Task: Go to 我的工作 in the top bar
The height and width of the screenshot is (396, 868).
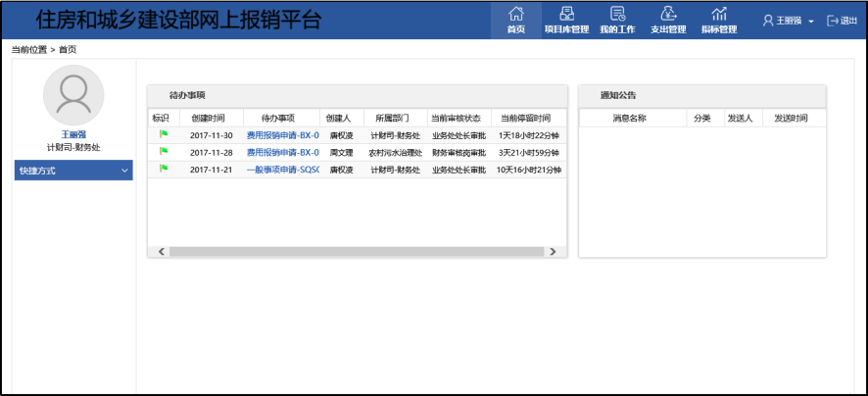Action: point(617,14)
